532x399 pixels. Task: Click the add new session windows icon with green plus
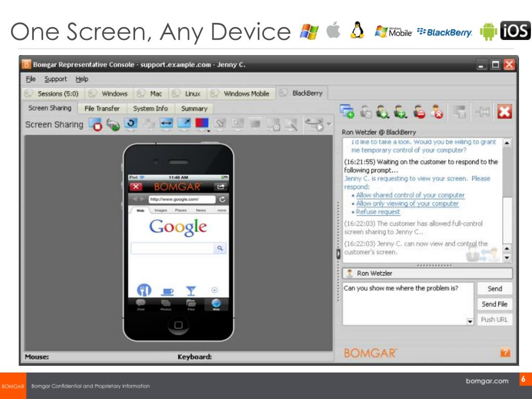[347, 111]
